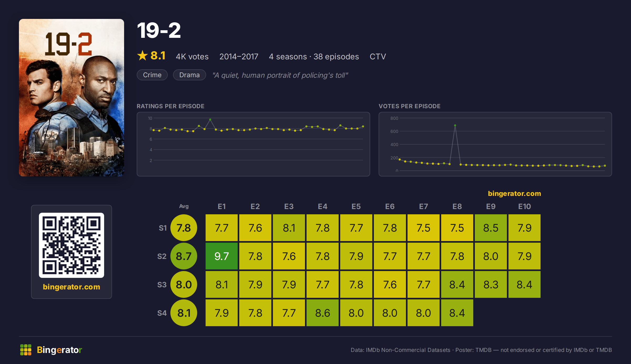631x364 pixels.
Task: Click the S2 average 8.7 circle
Action: (x=184, y=256)
